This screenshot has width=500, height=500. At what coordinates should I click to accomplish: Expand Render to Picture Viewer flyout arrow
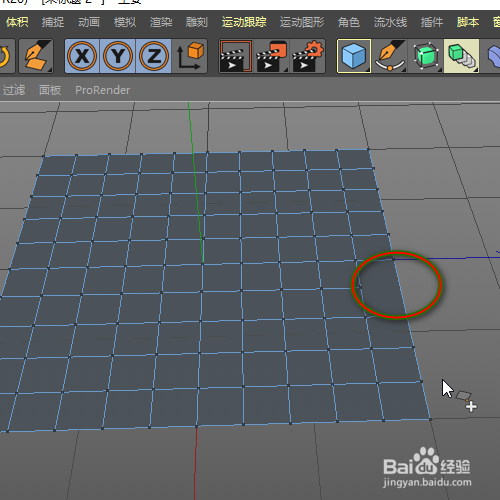click(286, 69)
